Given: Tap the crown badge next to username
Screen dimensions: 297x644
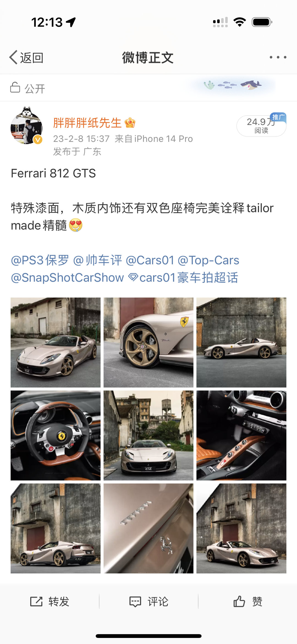Looking at the screenshot, I should pos(130,123).
